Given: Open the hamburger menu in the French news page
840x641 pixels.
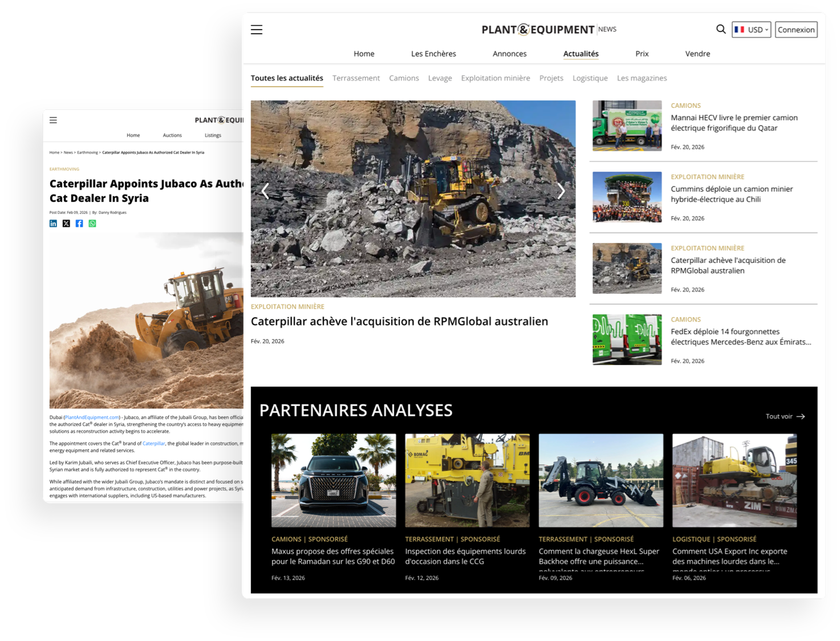Looking at the screenshot, I should (257, 30).
